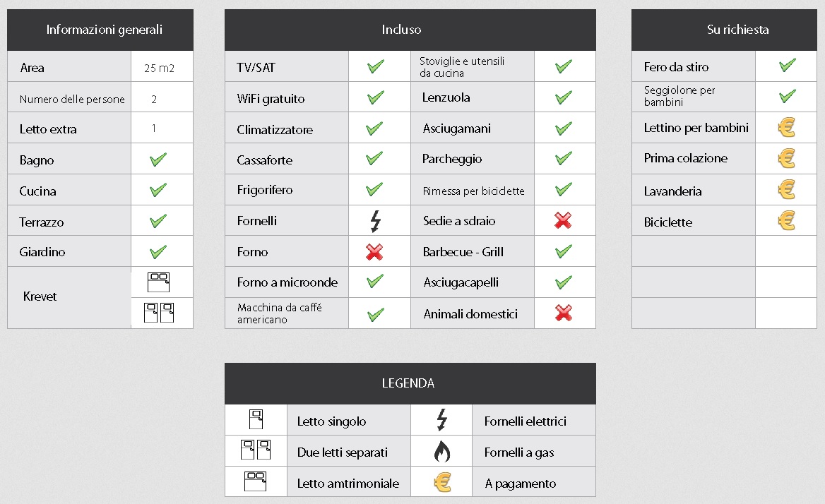Click the green checkmark next to Terrazzo

tap(158, 221)
